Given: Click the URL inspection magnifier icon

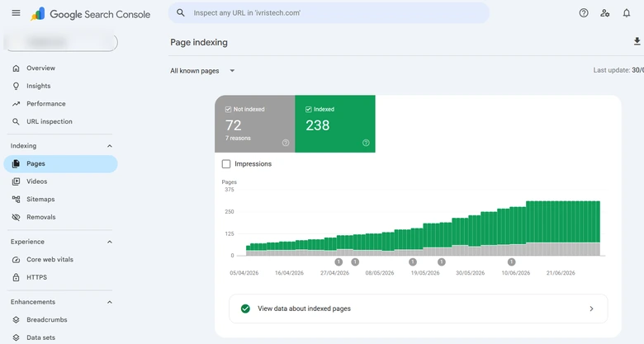Looking at the screenshot, I should pyautogui.click(x=16, y=121).
